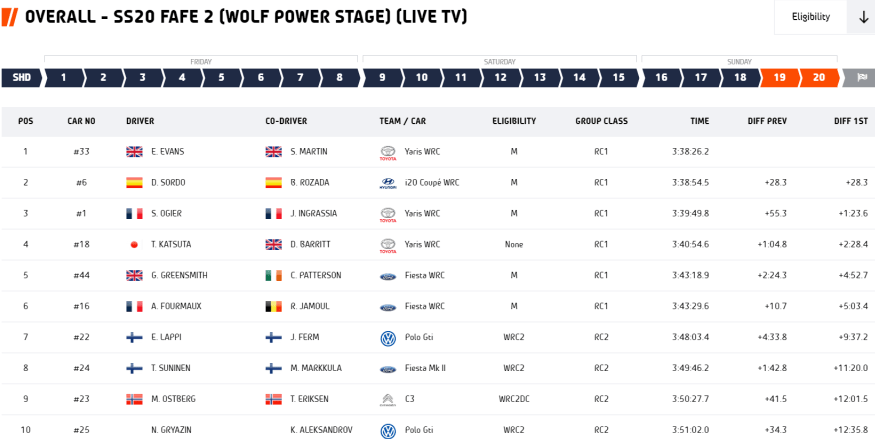Click driver name S. Ogier

pos(167,214)
